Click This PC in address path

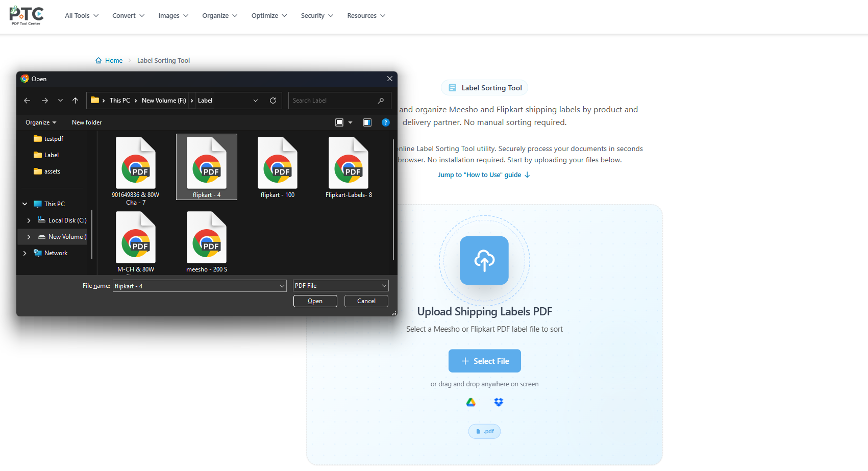[120, 101]
